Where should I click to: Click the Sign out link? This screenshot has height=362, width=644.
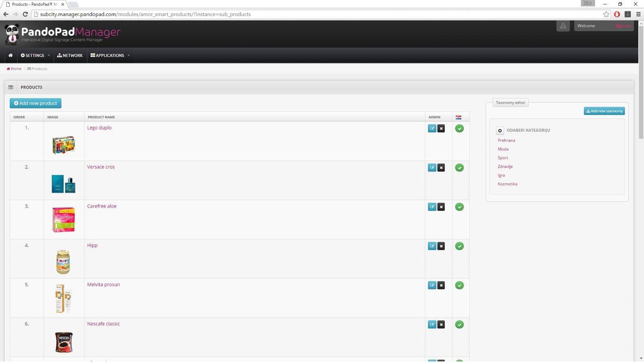623,26
